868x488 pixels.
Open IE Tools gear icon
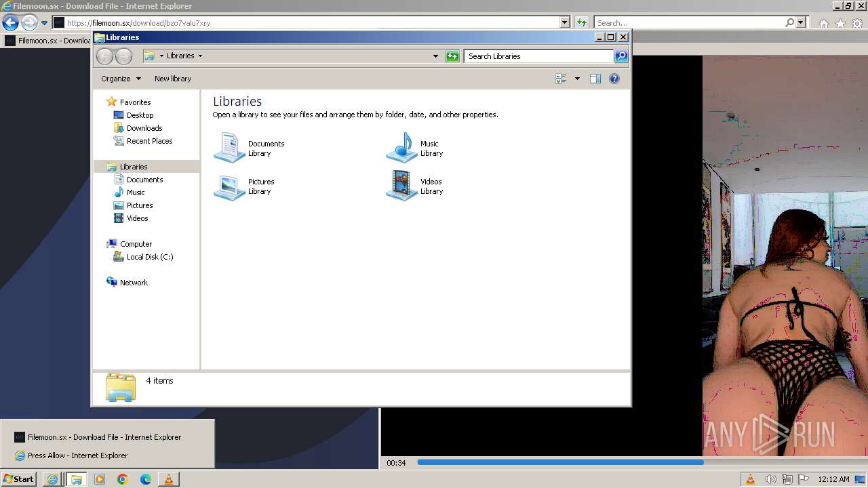[857, 24]
